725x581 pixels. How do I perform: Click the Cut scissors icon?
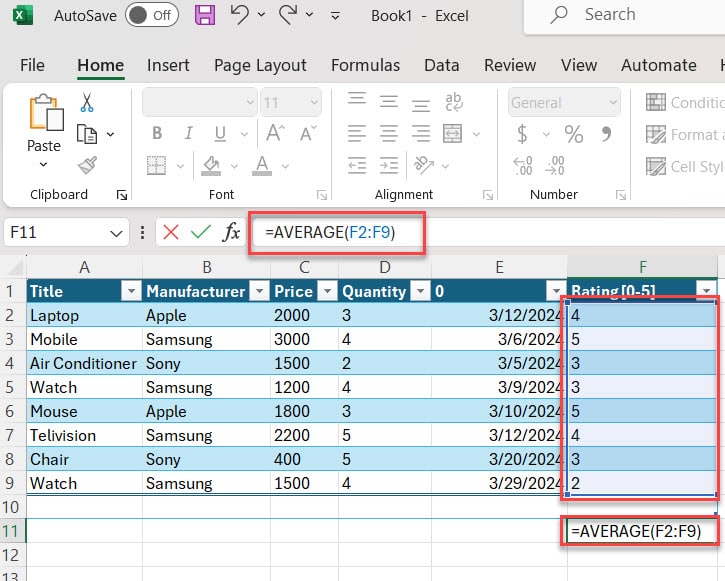click(x=87, y=102)
